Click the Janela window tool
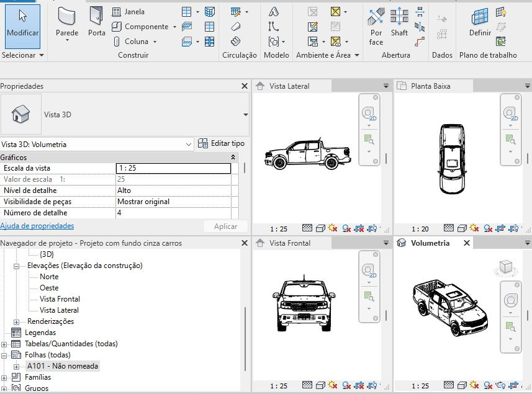Image resolution: width=532 pixels, height=394 pixels. coord(128,12)
